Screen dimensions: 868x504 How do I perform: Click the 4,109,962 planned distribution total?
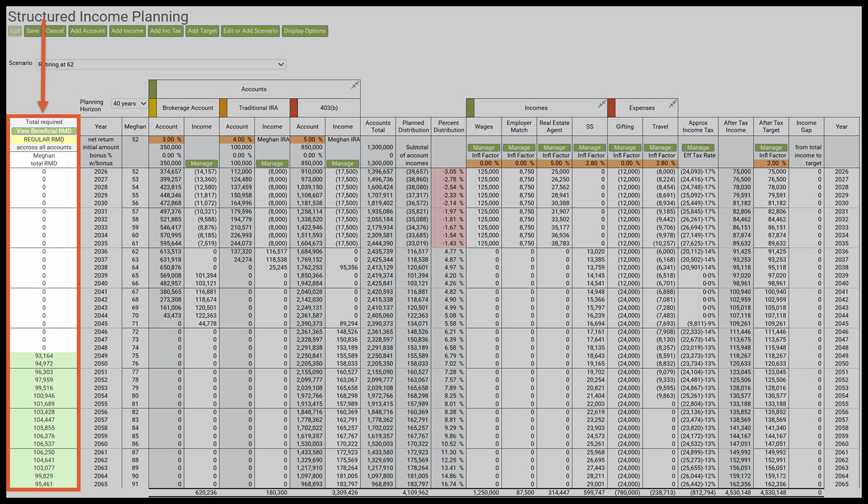click(415, 493)
